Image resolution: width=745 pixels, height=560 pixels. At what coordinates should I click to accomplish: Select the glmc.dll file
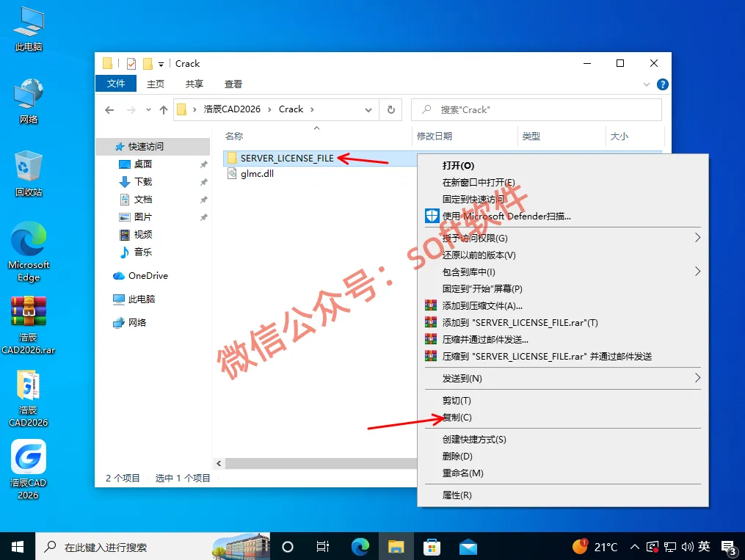click(x=251, y=174)
